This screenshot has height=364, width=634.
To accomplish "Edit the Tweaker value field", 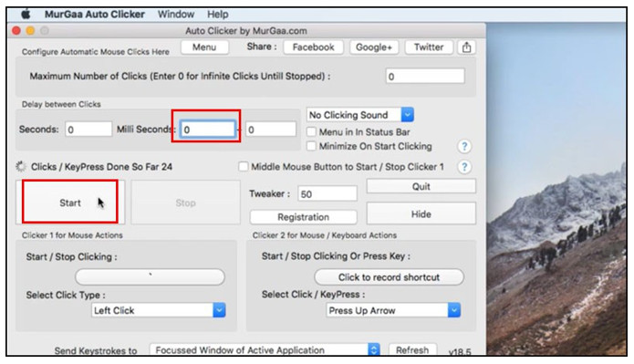I will click(327, 193).
